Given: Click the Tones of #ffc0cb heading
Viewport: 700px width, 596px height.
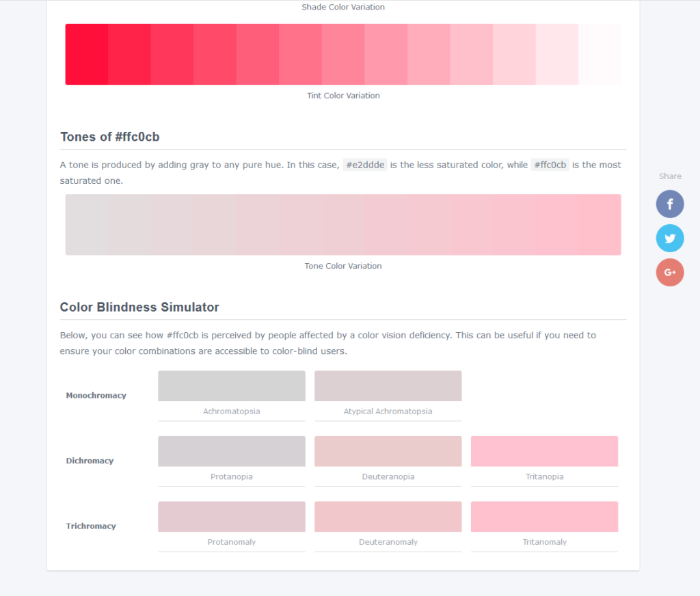Looking at the screenshot, I should (110, 137).
